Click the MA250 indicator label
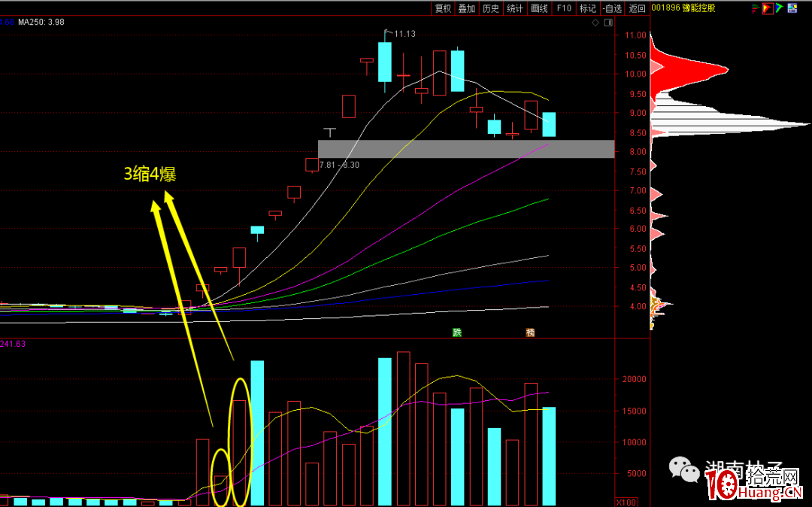The width and height of the screenshot is (812, 507). tap(41, 23)
